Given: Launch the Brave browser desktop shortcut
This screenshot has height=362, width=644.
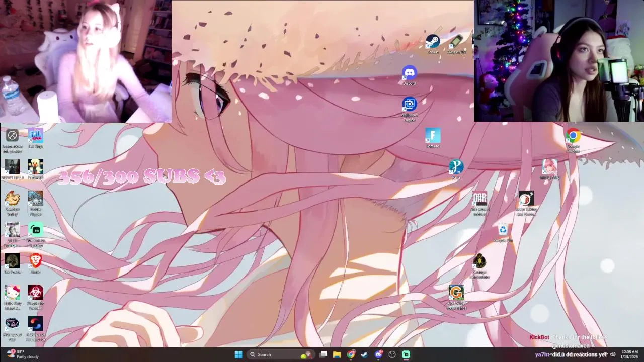Looking at the screenshot, I should pos(35,264).
